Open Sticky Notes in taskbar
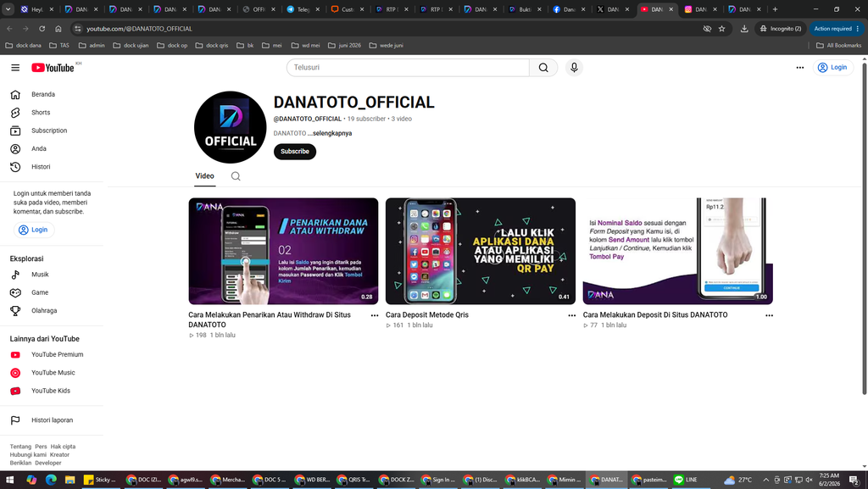This screenshot has width=868, height=489. [x=100, y=480]
